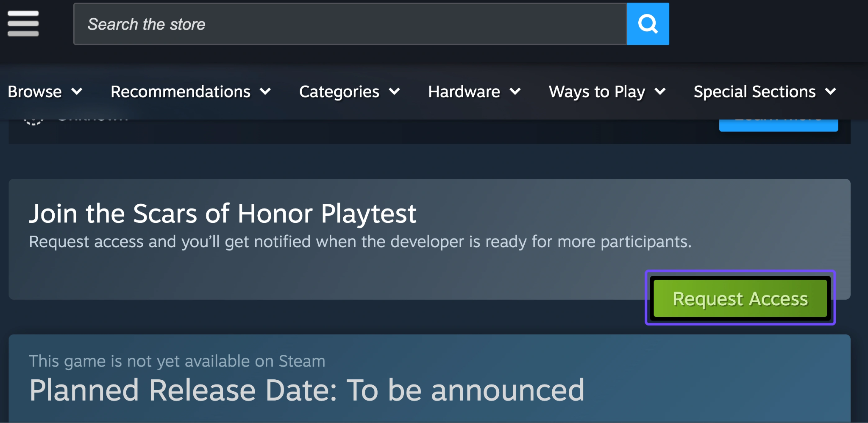The height and width of the screenshot is (423, 868).
Task: Open the Browse menu
Action: [35, 92]
